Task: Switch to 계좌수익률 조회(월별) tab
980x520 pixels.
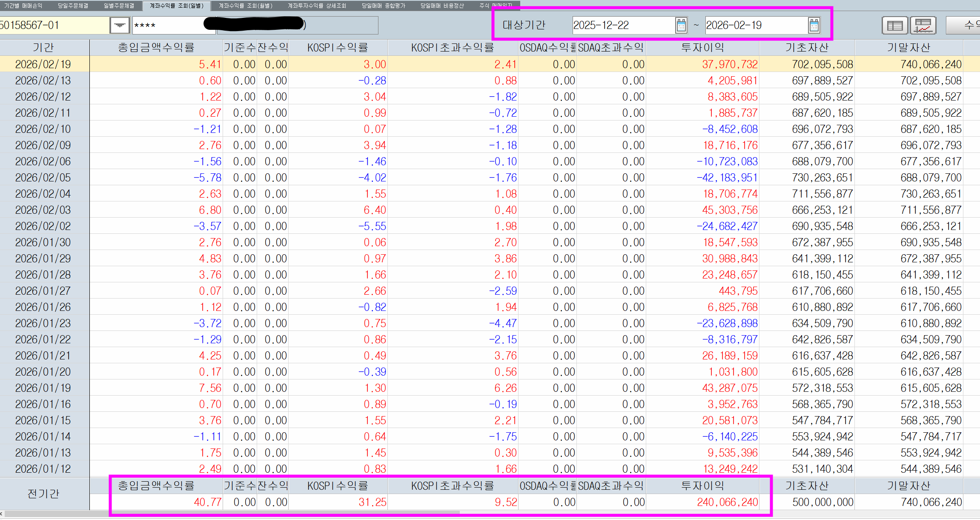Action: (x=245, y=6)
